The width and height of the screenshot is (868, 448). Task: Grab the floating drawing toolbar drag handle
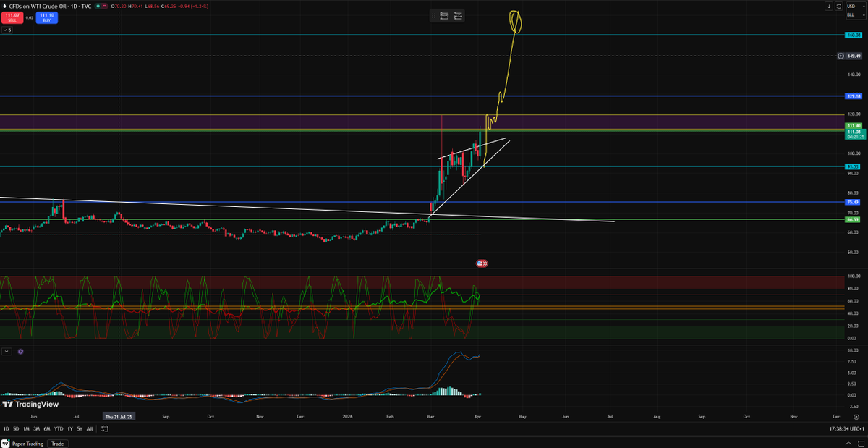[433, 15]
